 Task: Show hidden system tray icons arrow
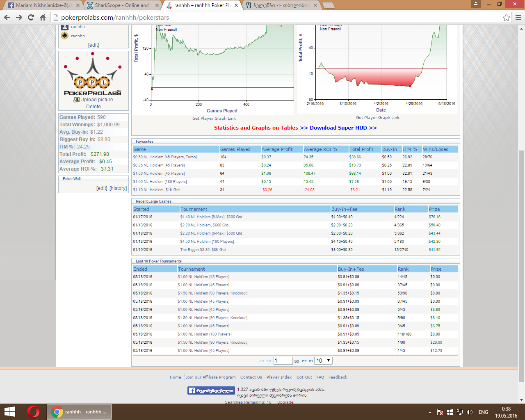point(430,412)
